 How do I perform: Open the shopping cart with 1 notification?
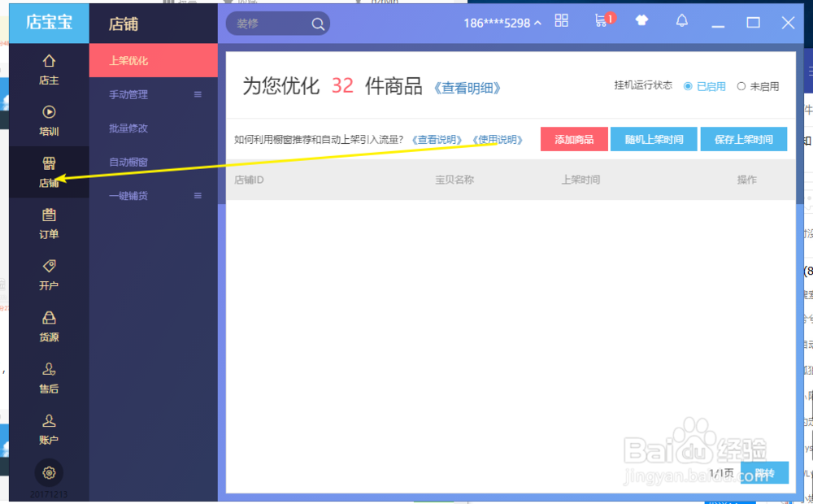coord(604,20)
